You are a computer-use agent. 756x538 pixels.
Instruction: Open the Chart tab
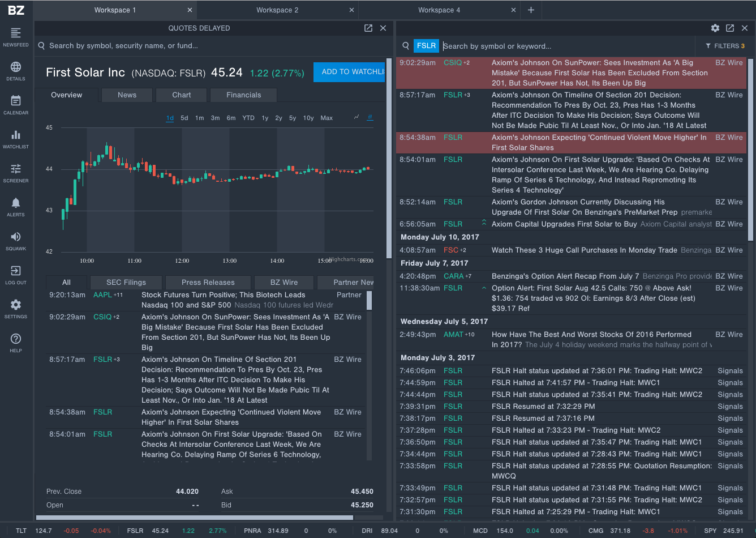click(x=182, y=95)
